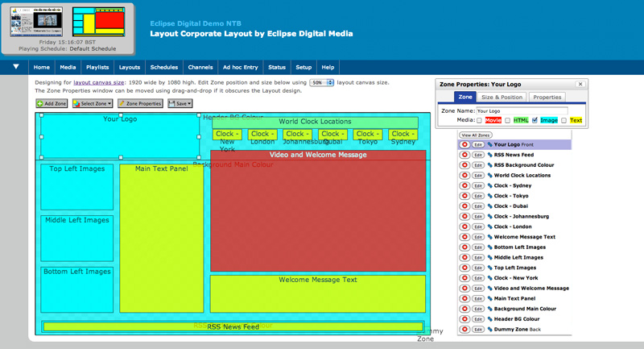Switch to Properties tab in Zone Properties
Image resolution: width=644 pixels, height=349 pixels.
click(x=547, y=97)
